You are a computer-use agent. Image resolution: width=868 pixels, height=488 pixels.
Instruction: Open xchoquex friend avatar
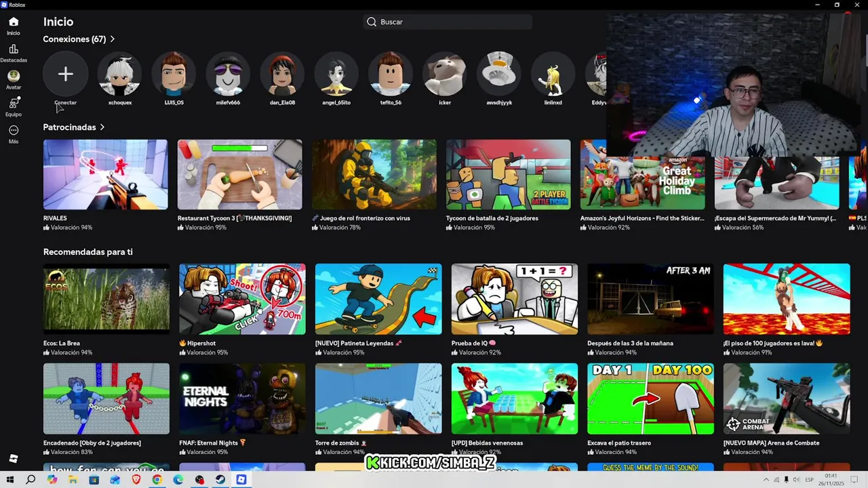pos(120,74)
